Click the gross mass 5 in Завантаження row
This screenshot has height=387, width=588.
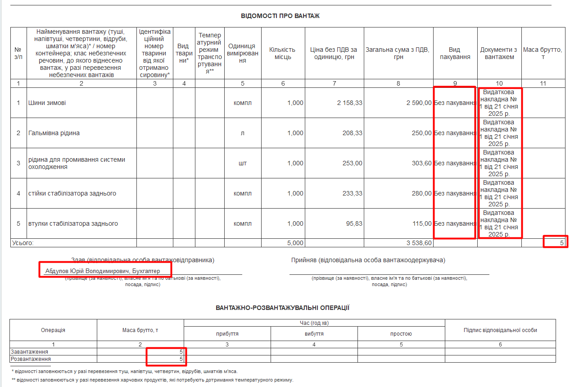[181, 351]
